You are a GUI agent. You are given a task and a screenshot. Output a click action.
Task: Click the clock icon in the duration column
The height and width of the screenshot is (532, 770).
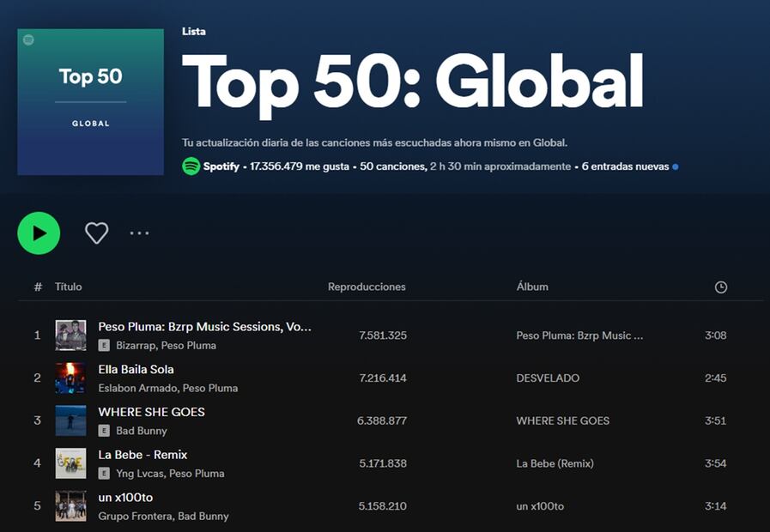[x=720, y=287]
